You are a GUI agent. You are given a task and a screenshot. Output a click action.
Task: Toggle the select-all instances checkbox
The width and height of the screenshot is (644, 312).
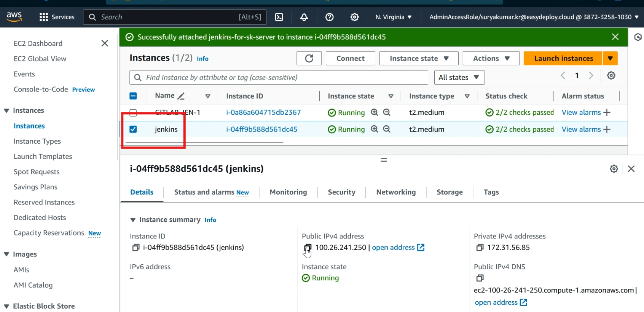[133, 96]
